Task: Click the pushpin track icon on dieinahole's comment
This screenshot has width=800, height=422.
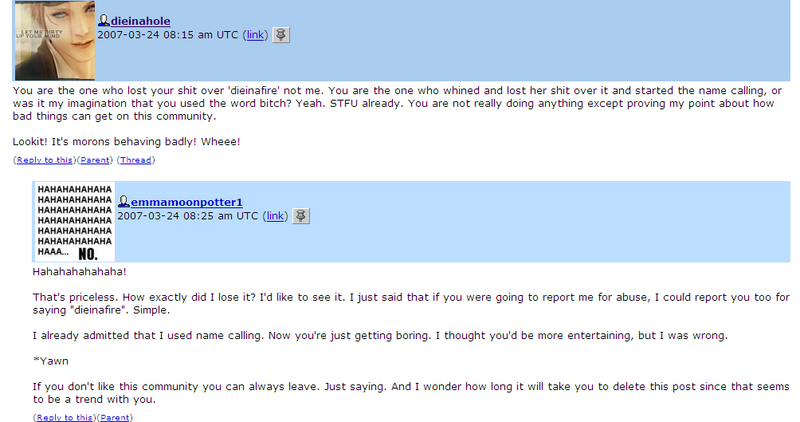Action: click(281, 35)
